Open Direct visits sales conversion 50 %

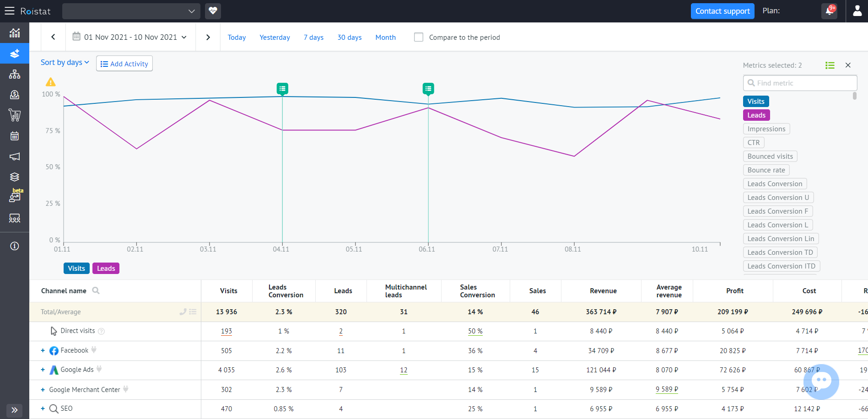point(475,331)
